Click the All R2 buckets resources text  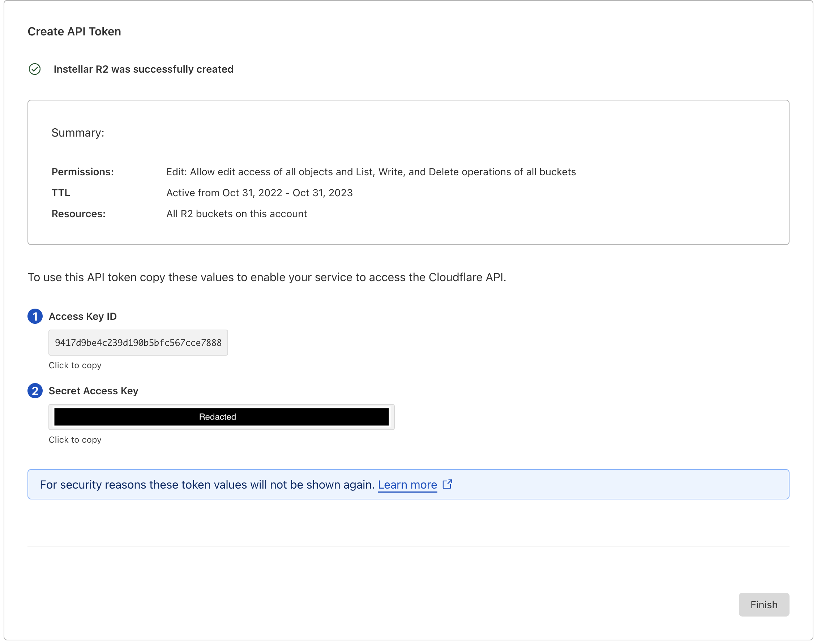[x=236, y=214]
